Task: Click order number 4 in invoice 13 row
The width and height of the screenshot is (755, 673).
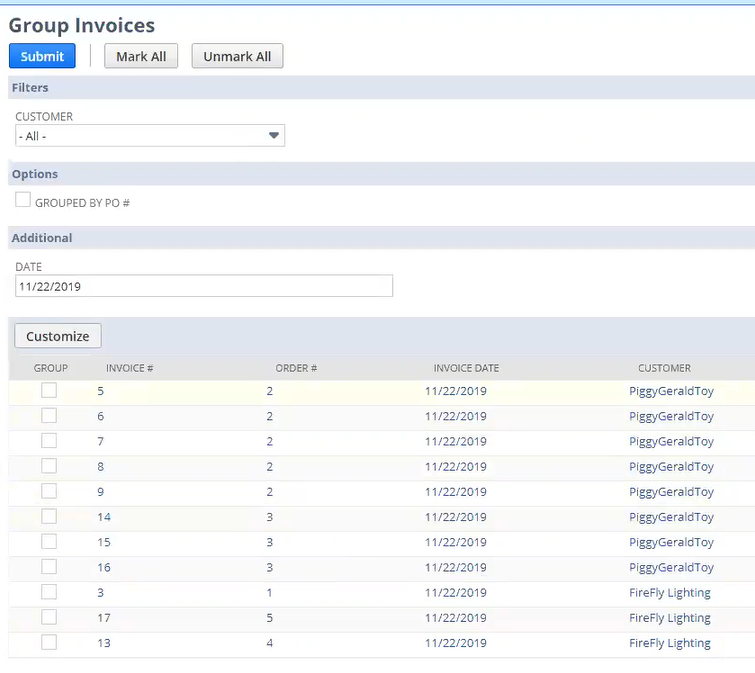Action: coord(270,643)
